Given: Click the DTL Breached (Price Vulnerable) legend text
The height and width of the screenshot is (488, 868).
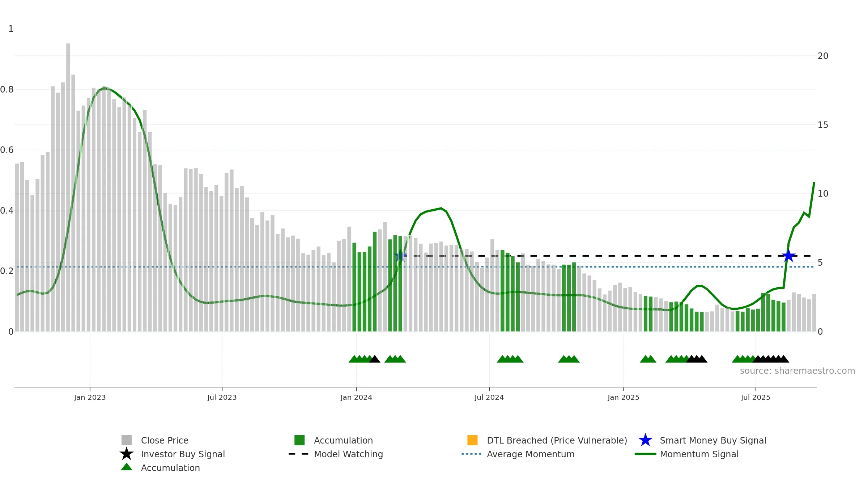Looking at the screenshot, I should coord(557,440).
